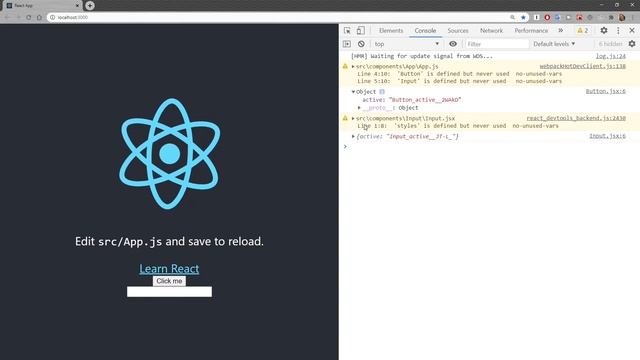Open the react_devtools_backend.js:2430 source link
The height and width of the screenshot is (360, 640).
coord(576,118)
